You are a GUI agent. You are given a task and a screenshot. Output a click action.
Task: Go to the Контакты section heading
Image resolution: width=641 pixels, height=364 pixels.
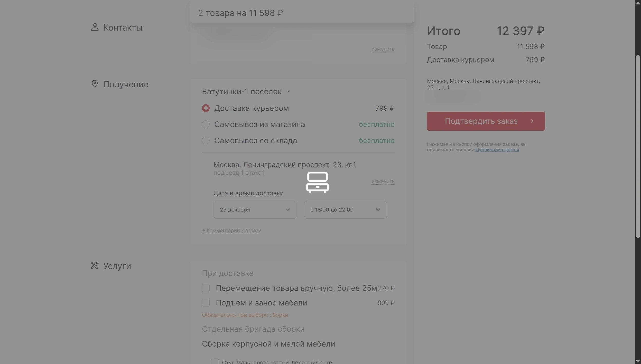coord(123,27)
